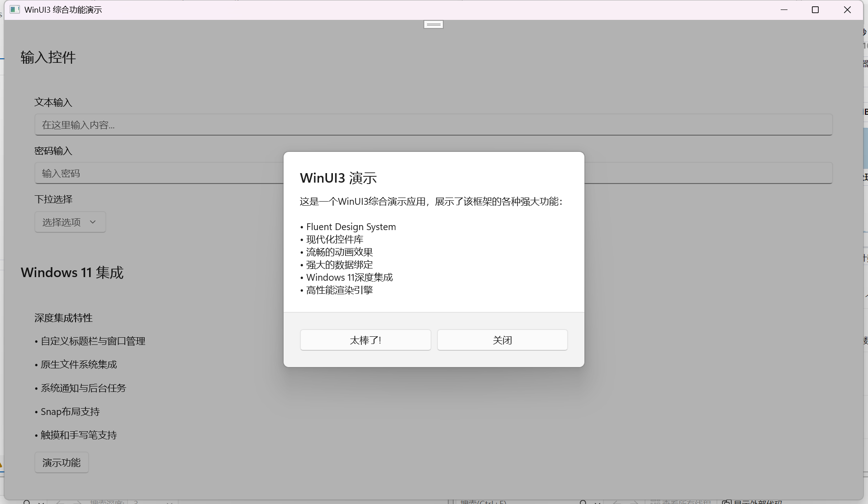The height and width of the screenshot is (504, 868).
Task: Click the 自定义标题栏与窗口管理 item
Action: click(90, 341)
